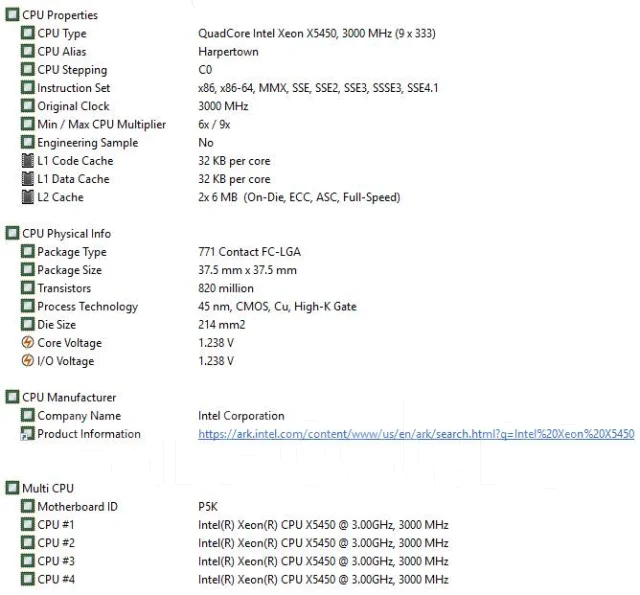The image size is (640, 595).
Task: Click the Process Technology row icon
Action: point(27,306)
